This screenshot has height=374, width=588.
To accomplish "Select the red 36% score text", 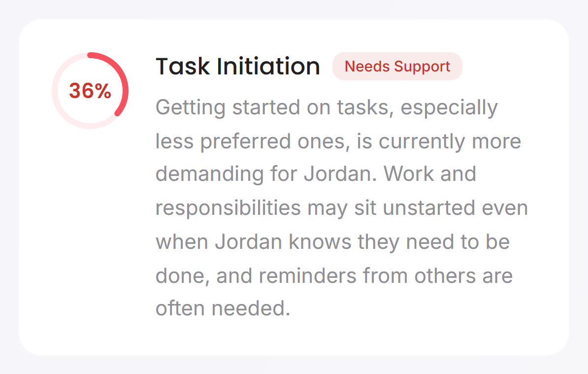I will point(90,91).
